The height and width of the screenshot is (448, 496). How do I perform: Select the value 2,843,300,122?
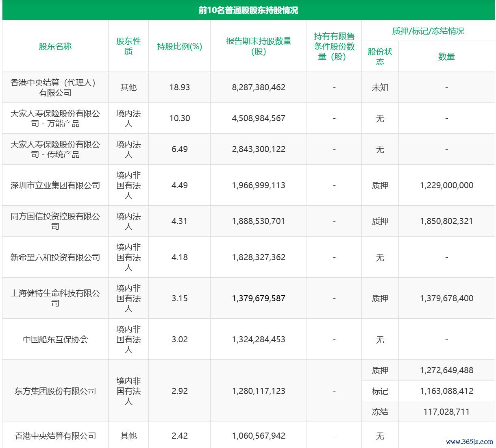[259, 149]
